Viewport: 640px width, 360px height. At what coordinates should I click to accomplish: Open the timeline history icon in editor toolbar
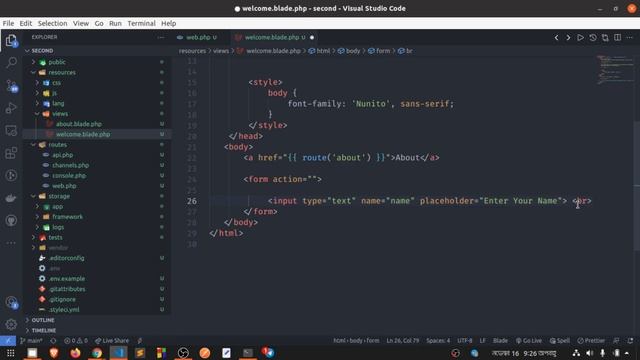click(x=593, y=38)
